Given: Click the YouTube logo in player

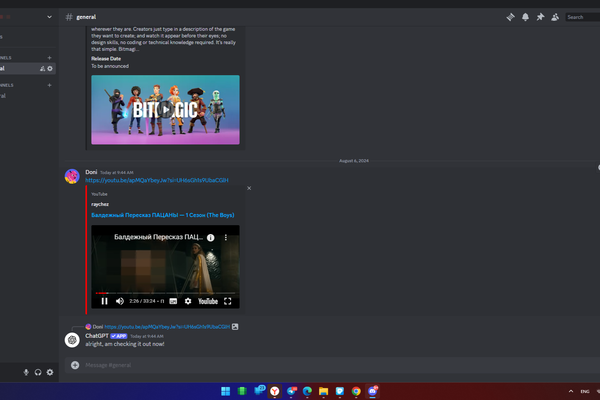Looking at the screenshot, I should [x=208, y=301].
